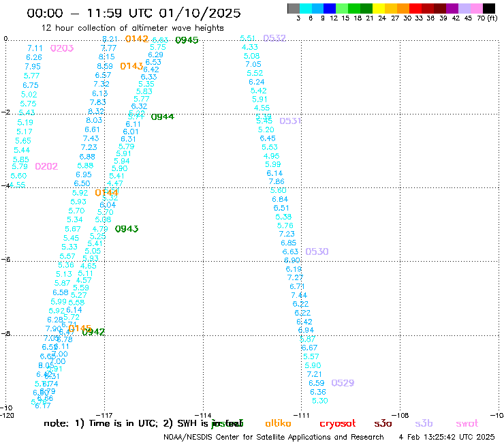Click the NOAA/NESDIS credit line

[274, 437]
